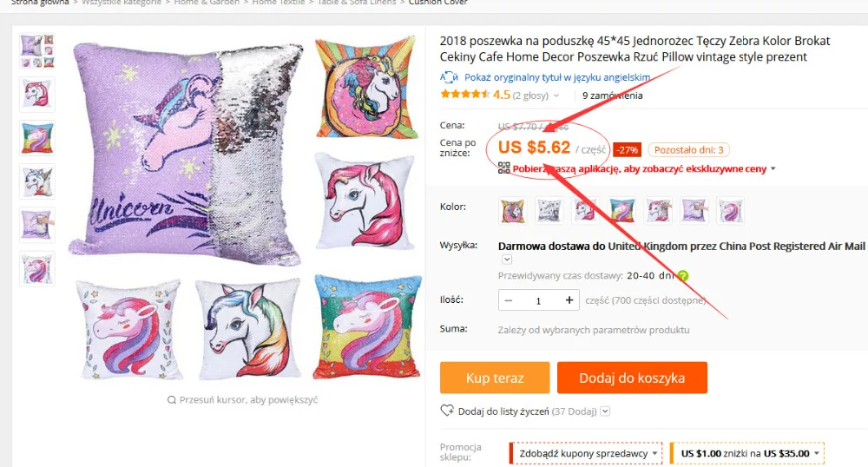868x467 pixels.
Task: Click the translate icon beside original title link
Action: (449, 77)
